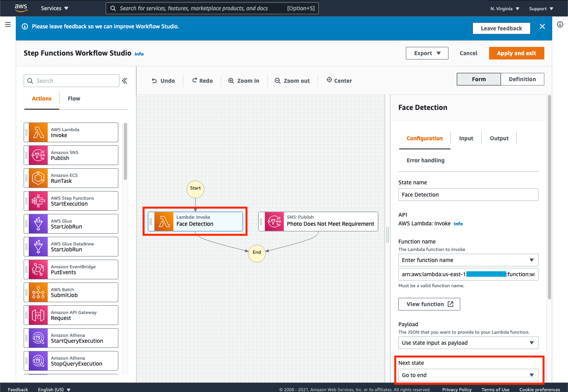Select the Step Functions StartExecution icon

tap(38, 201)
